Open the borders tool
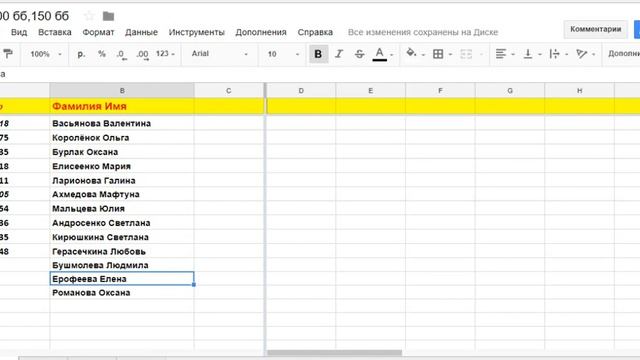640x360 pixels. pos(438,54)
